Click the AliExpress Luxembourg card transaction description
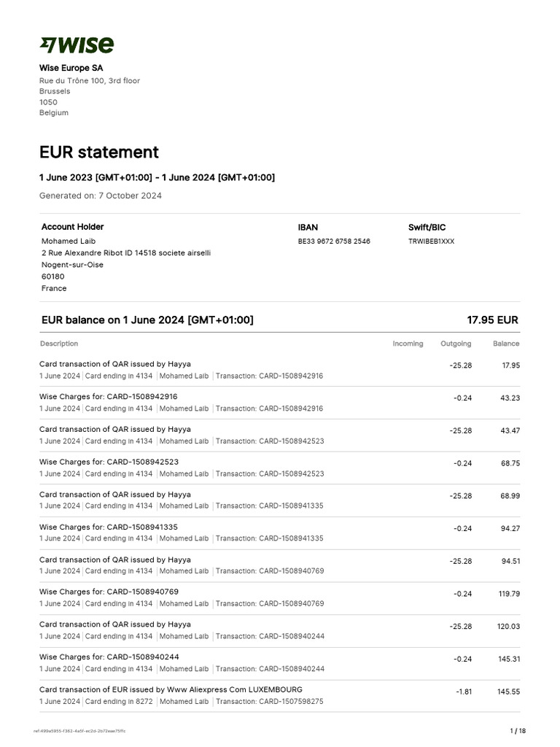Image resolution: width=560 pixels, height=747 pixels. 171,689
